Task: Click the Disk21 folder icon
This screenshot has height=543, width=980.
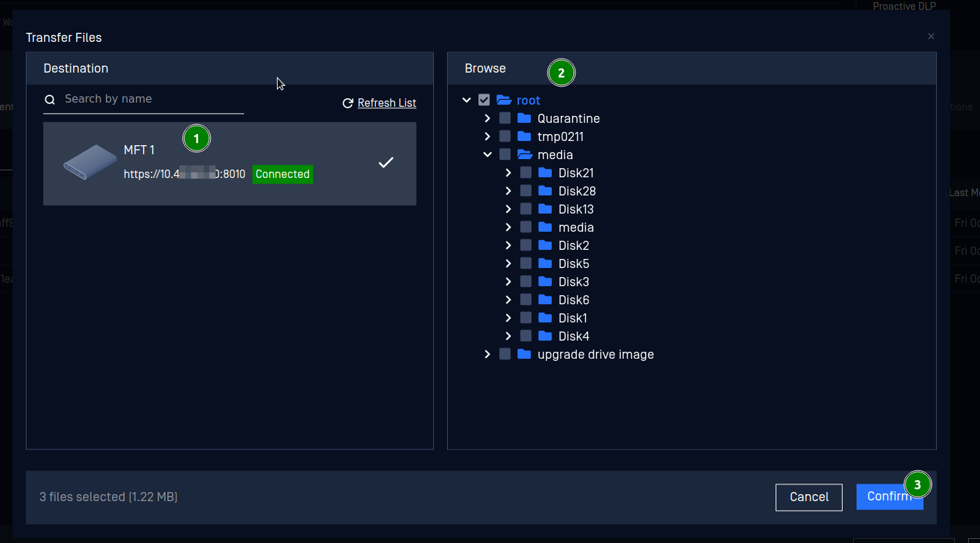Action: [x=545, y=173]
